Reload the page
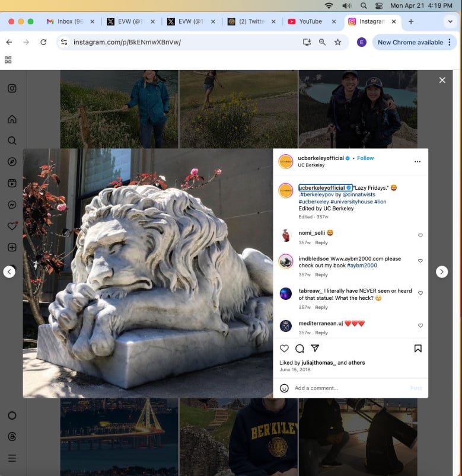Image resolution: width=462 pixels, height=476 pixels. [43, 42]
